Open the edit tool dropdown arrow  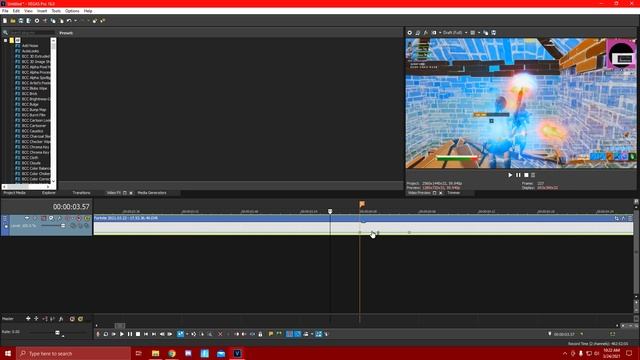pos(187,334)
